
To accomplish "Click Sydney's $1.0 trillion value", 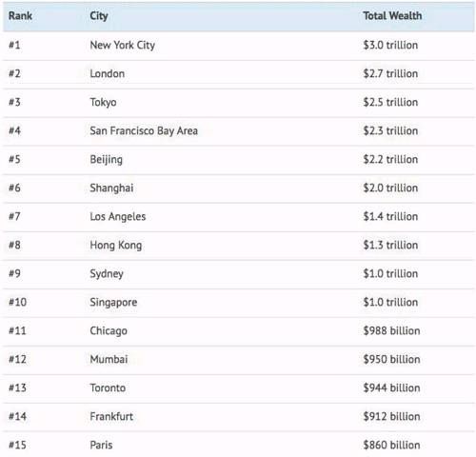I will pos(390,273).
